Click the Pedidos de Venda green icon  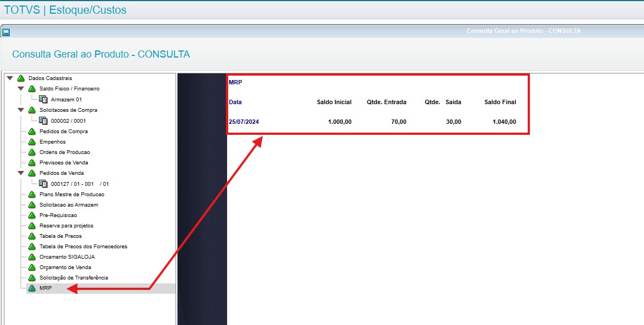(x=32, y=173)
